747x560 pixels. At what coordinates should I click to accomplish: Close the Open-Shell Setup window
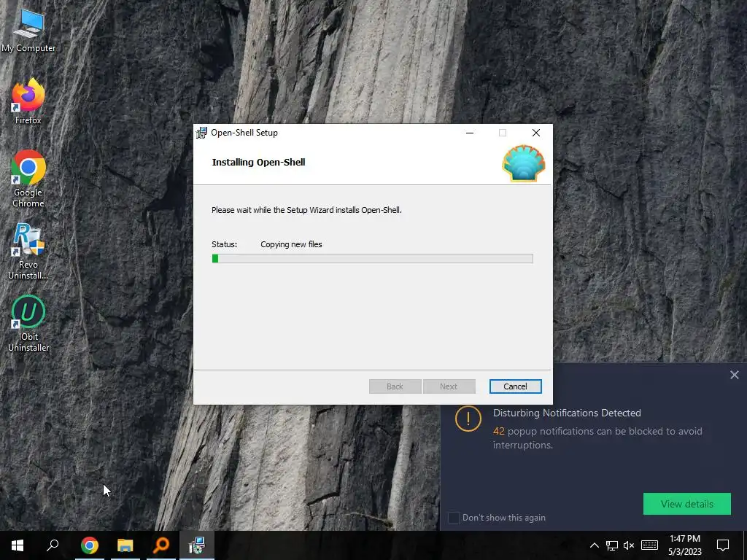pyautogui.click(x=536, y=133)
